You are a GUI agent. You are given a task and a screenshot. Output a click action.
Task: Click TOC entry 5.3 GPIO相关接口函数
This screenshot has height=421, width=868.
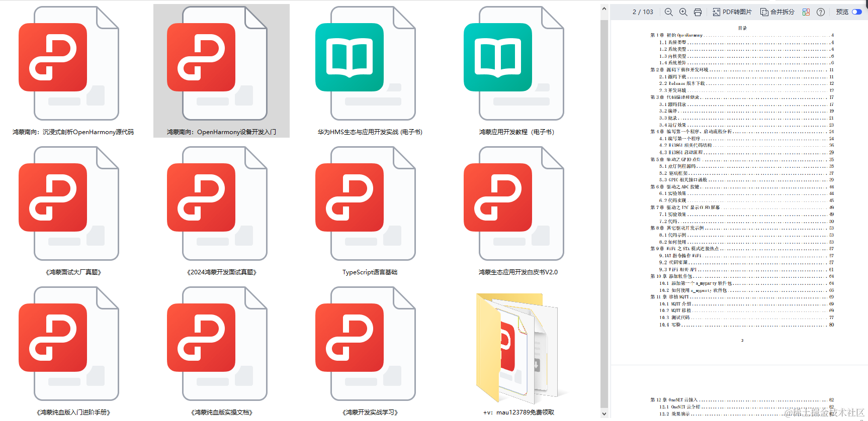coord(746,180)
